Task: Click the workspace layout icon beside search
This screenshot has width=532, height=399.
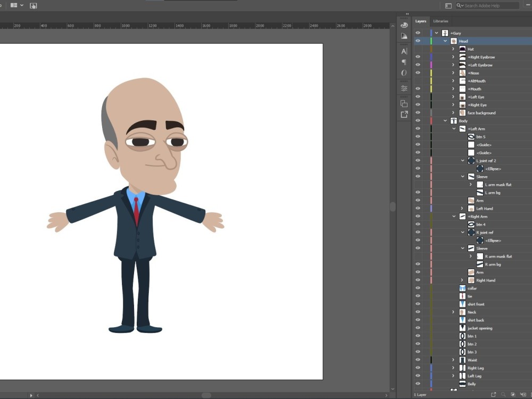Action: click(x=448, y=6)
